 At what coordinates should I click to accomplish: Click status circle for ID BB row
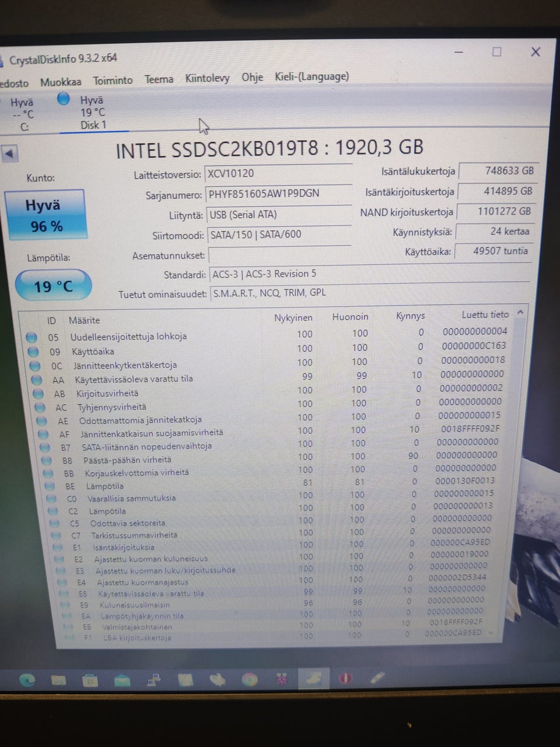pyautogui.click(x=49, y=473)
